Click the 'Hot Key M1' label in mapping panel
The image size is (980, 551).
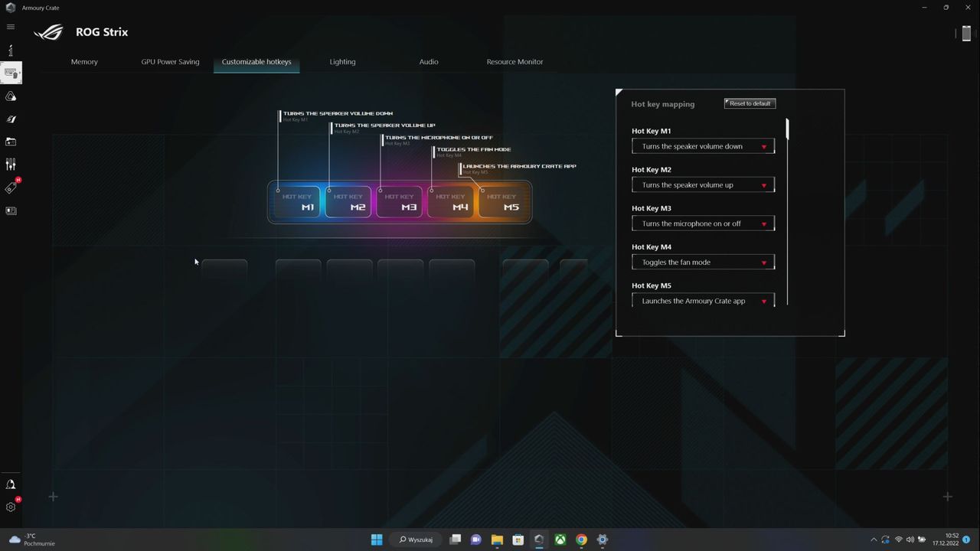tap(652, 131)
